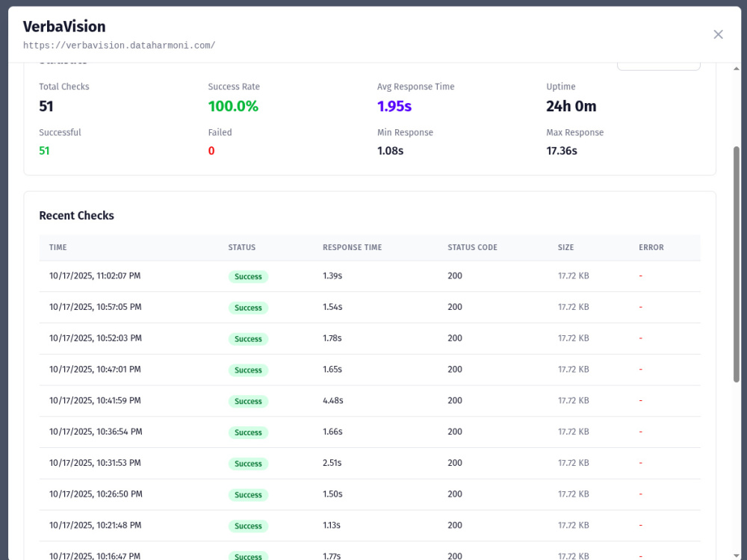Click the scrollbar up arrow
Screen dimensions: 747x560
pyautogui.click(x=736, y=69)
